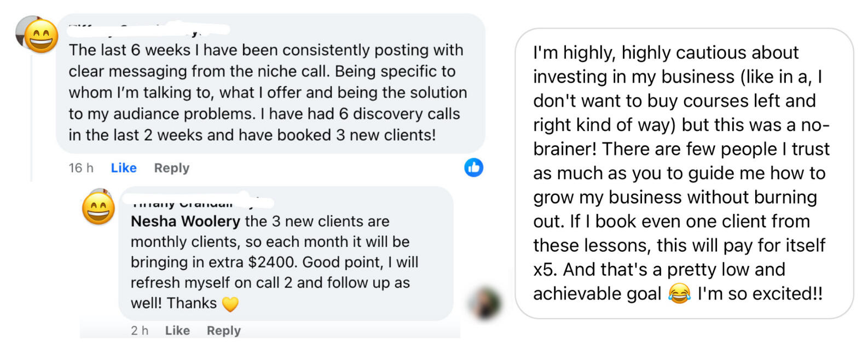Image resolution: width=868 pixels, height=352 pixels.
Task: Reply to the 2 h comment
Action: (223, 331)
